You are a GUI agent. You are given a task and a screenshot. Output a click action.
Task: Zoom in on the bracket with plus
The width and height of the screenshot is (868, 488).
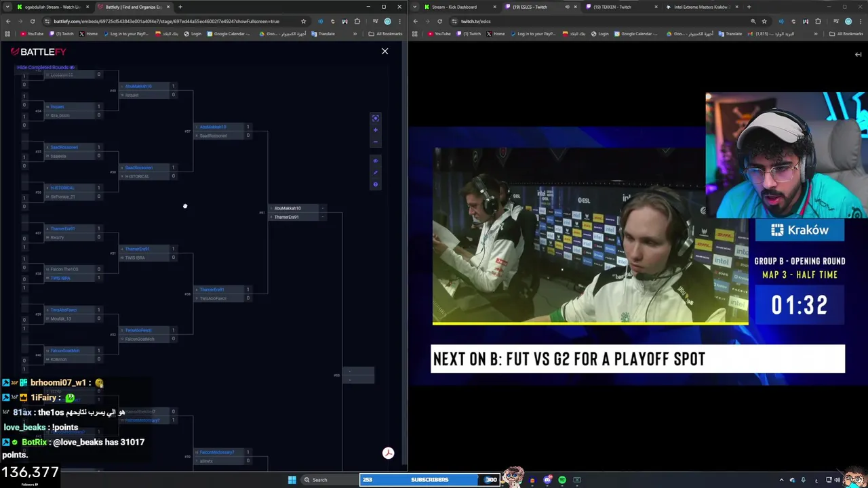(376, 129)
